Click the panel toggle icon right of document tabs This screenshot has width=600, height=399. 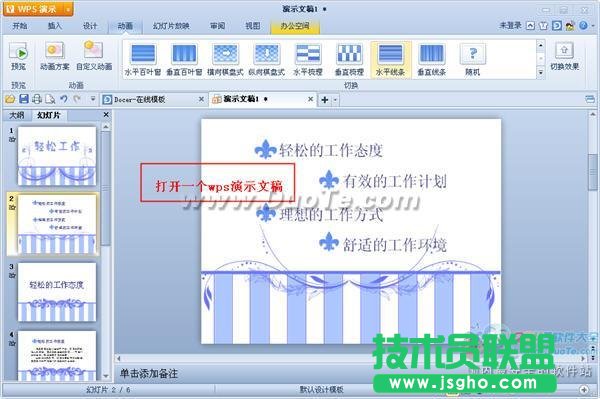[590, 99]
